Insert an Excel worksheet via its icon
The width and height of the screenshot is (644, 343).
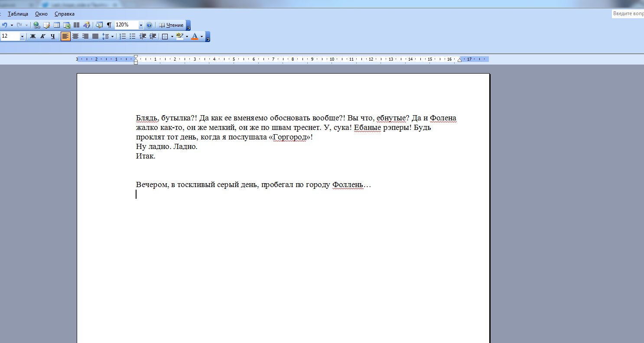(x=67, y=25)
